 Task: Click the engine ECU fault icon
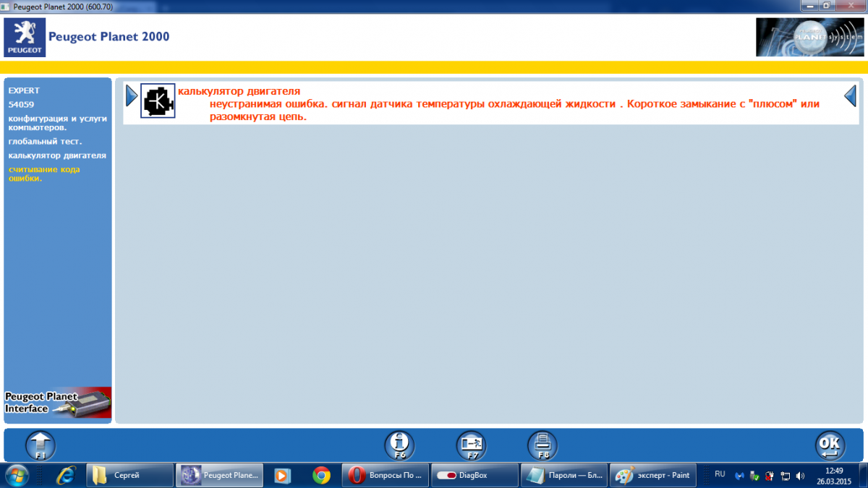(158, 101)
